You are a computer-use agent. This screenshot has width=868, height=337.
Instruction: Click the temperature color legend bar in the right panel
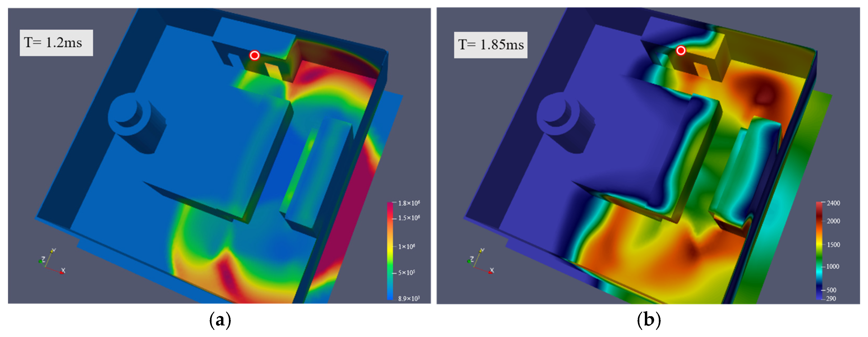click(x=819, y=251)
